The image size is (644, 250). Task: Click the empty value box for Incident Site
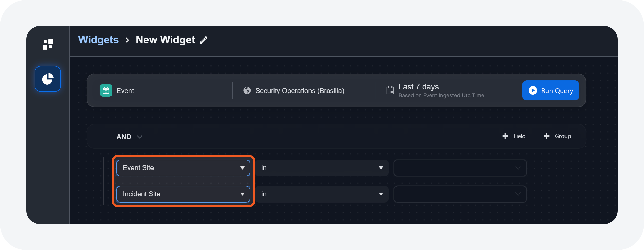coord(460,194)
